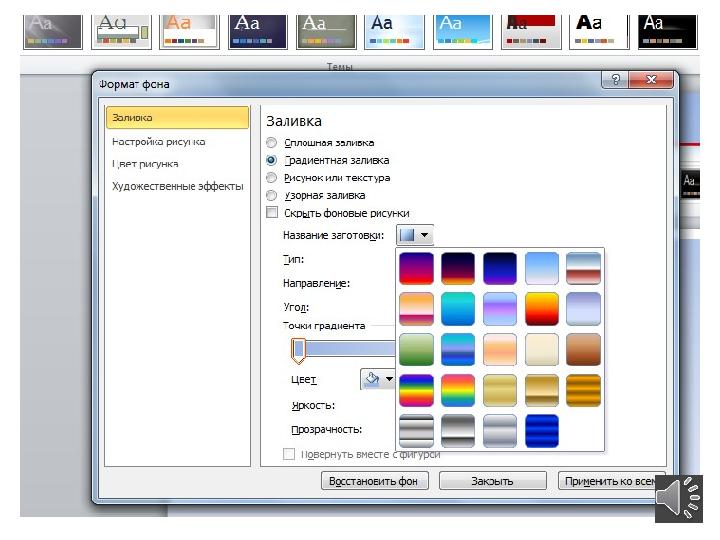Viewport: 720px width, 540px height.
Task: Apply the white theme with box-outlined Aa
Action: point(121,32)
